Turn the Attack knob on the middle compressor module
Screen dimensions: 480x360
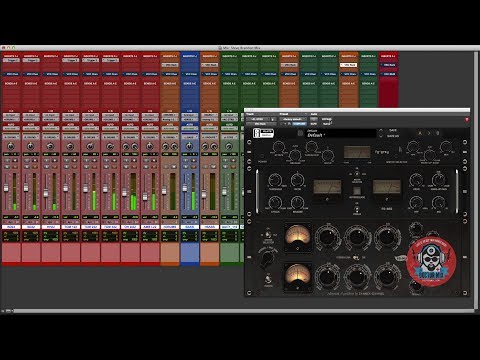(x=275, y=203)
